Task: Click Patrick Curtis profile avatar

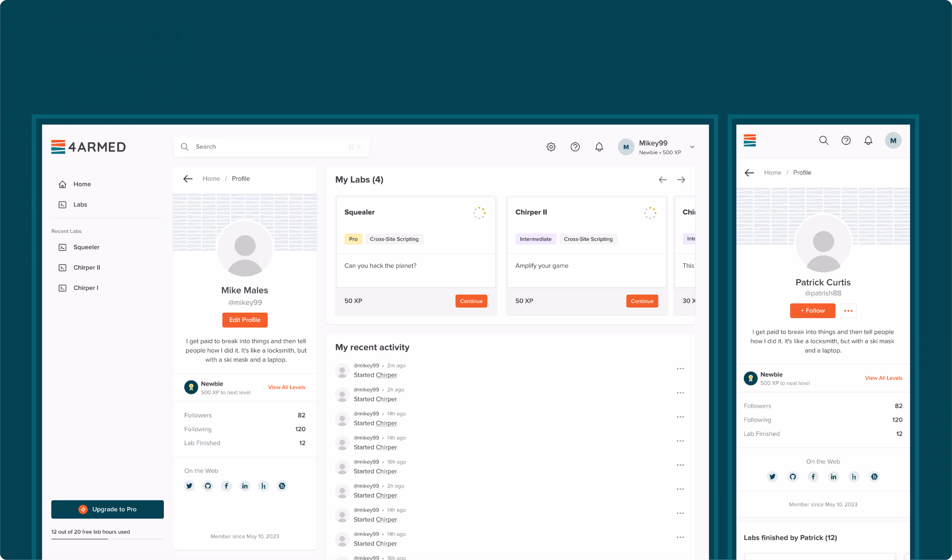Action: [x=823, y=244]
